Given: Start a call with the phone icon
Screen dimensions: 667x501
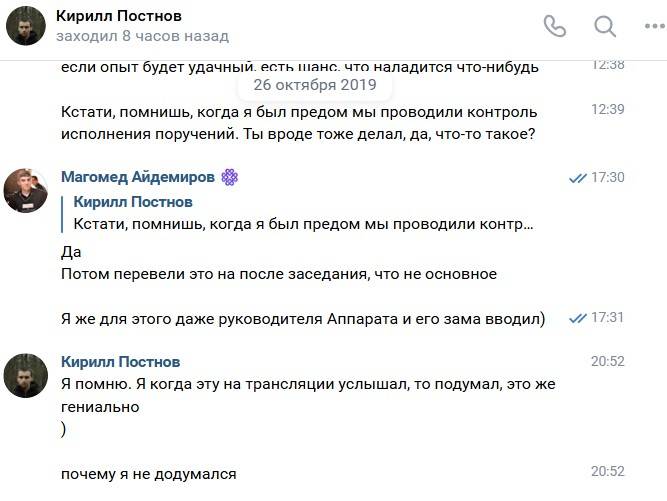Looking at the screenshot, I should [x=554, y=26].
